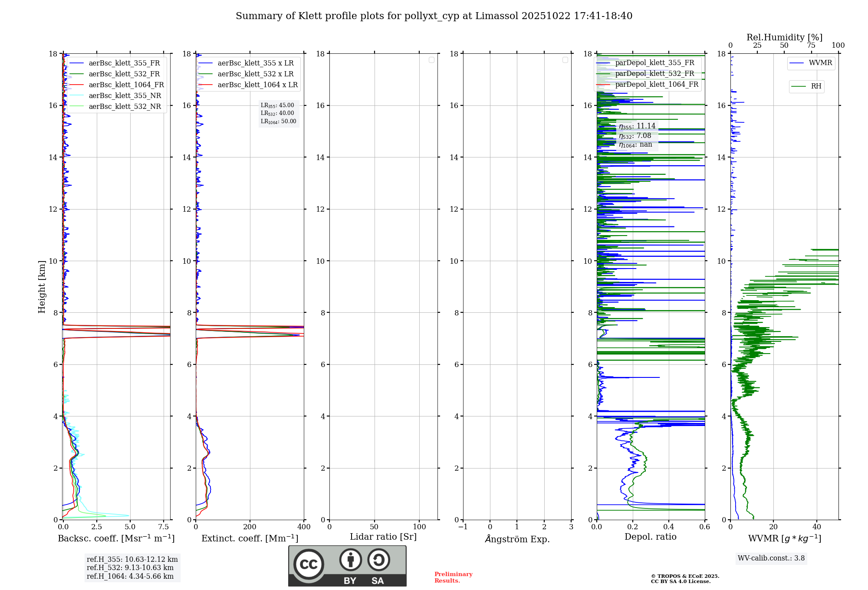Click the reference height ref.H text box
Viewport: 868px width, 590px height.
coord(132,568)
